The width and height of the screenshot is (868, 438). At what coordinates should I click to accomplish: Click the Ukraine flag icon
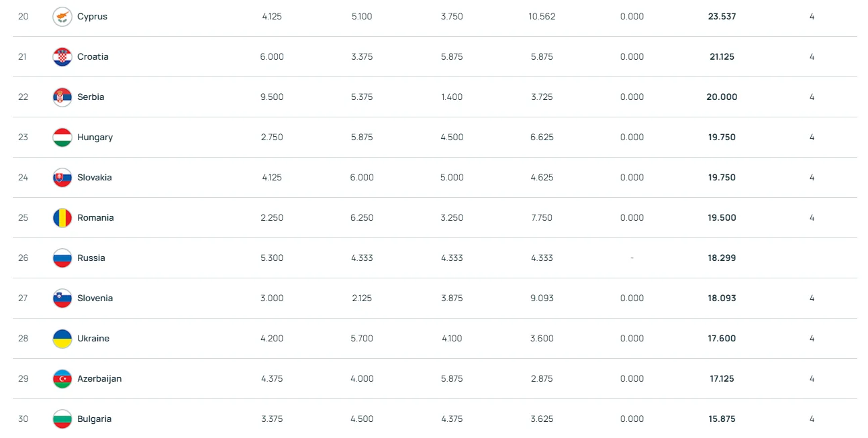pos(62,339)
